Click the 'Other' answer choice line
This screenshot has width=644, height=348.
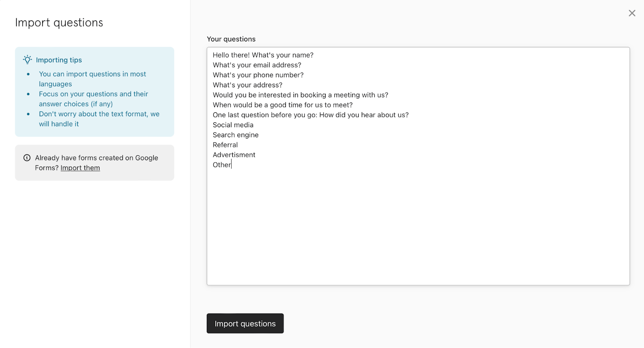[x=222, y=165]
